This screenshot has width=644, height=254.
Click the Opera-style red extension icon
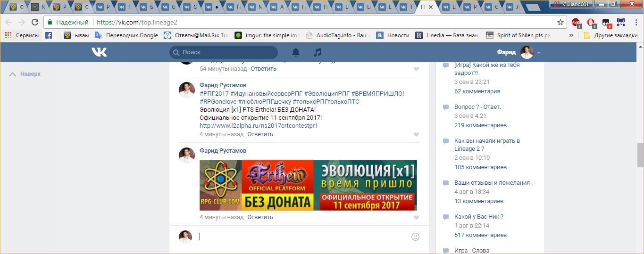click(x=591, y=22)
